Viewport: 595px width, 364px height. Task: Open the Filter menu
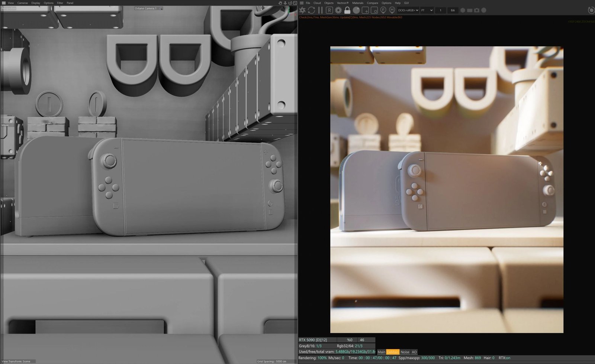point(60,3)
